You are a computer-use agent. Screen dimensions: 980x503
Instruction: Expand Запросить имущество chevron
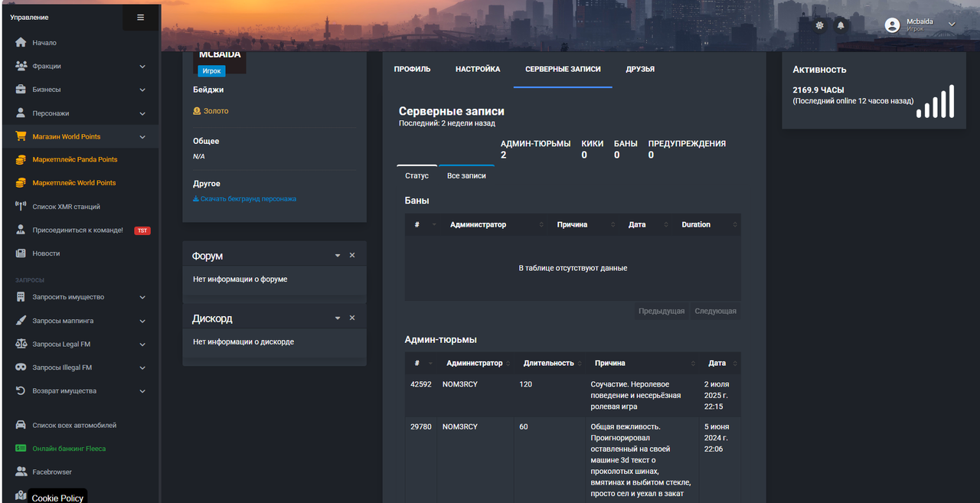click(x=142, y=297)
